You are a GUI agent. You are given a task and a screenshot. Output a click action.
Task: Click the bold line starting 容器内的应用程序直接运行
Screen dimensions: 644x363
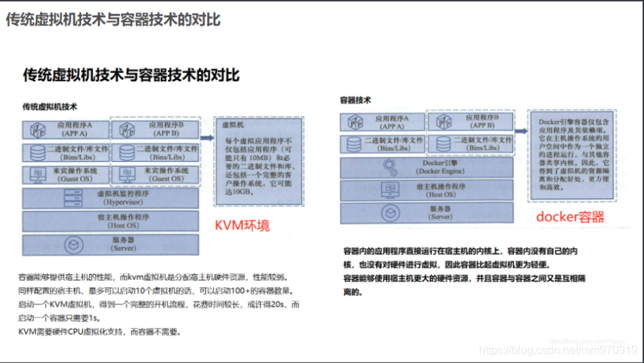click(461, 251)
